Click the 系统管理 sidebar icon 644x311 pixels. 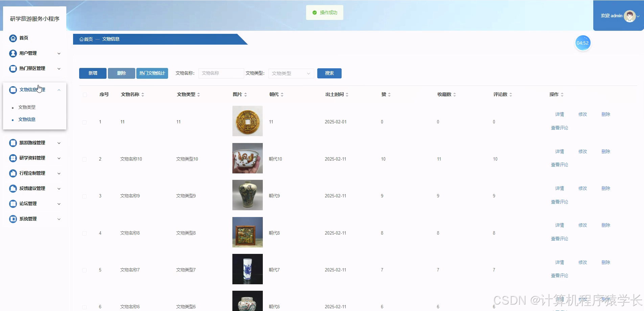point(13,219)
